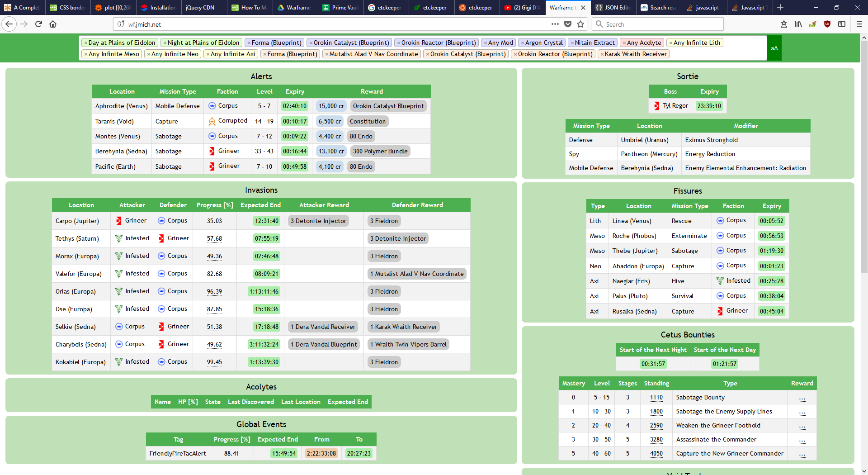
Task: Remove the 'Karak Wraith Receiver' filter tag
Action: (x=602, y=54)
